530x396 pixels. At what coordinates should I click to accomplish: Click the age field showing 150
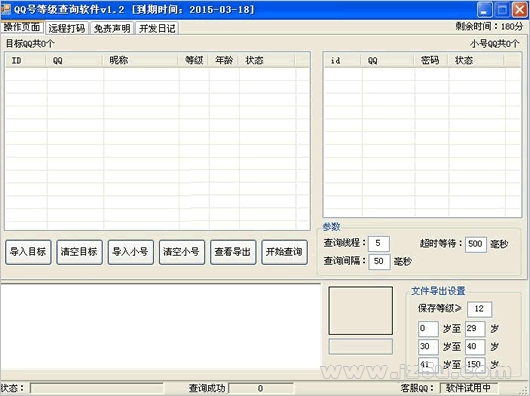click(475, 365)
